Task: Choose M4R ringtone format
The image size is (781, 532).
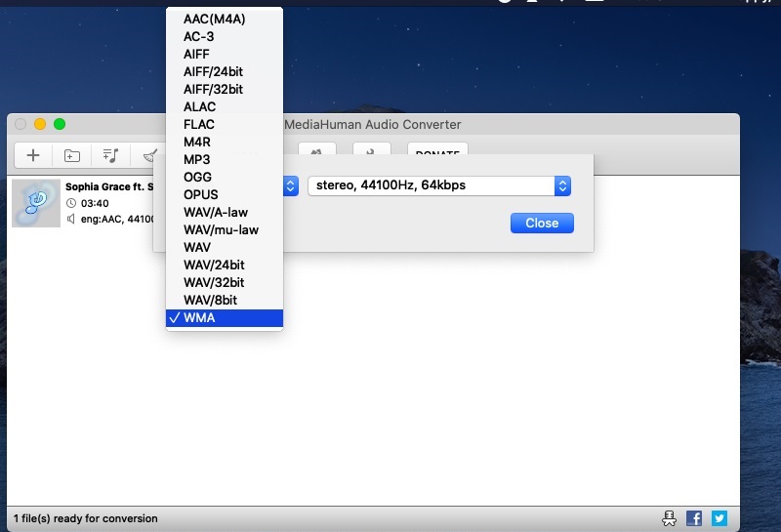Action: (x=225, y=142)
